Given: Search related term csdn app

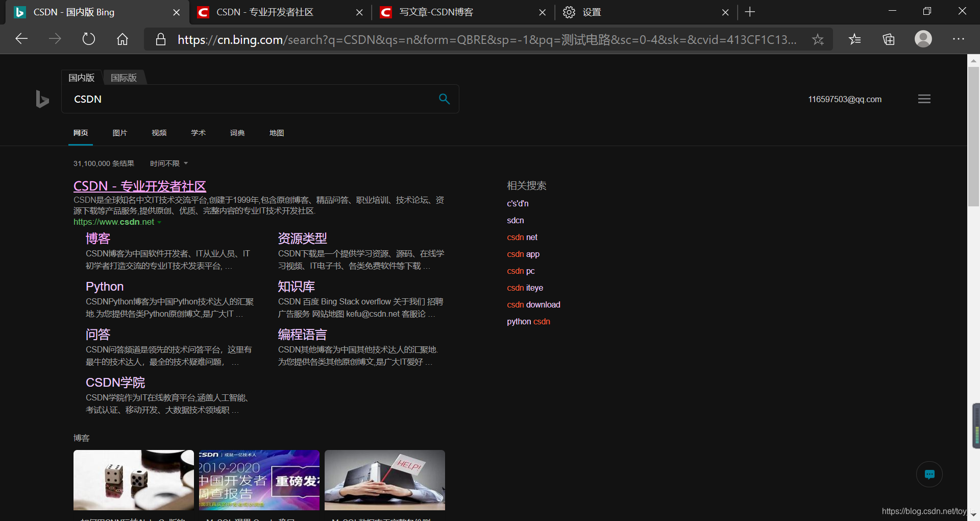Looking at the screenshot, I should point(523,254).
